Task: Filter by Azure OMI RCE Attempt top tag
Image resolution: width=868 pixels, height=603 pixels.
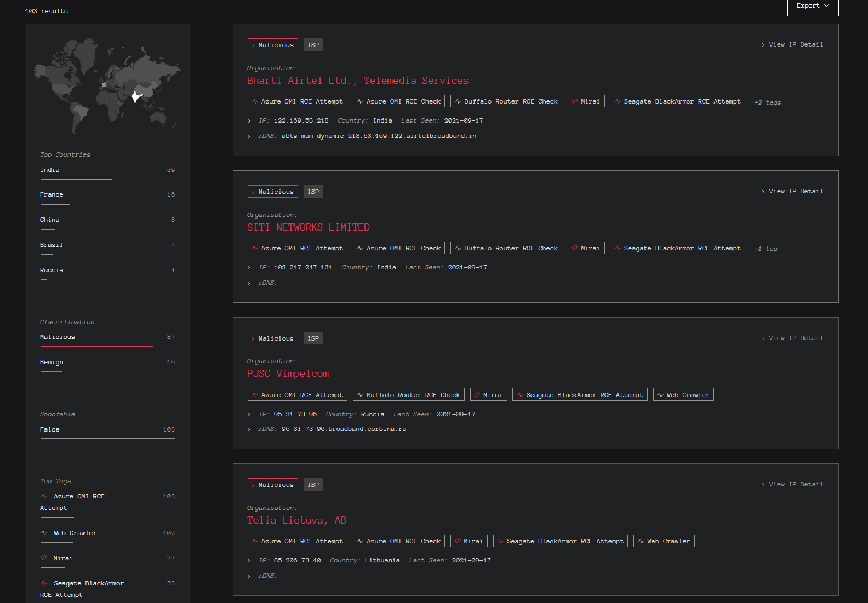Action: 107,505
